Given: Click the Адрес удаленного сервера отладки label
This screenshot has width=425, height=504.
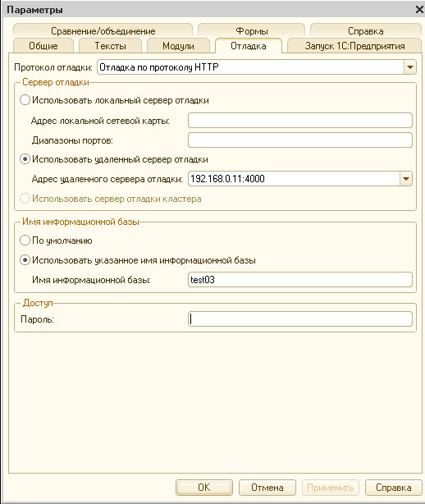Looking at the screenshot, I should point(107,179).
